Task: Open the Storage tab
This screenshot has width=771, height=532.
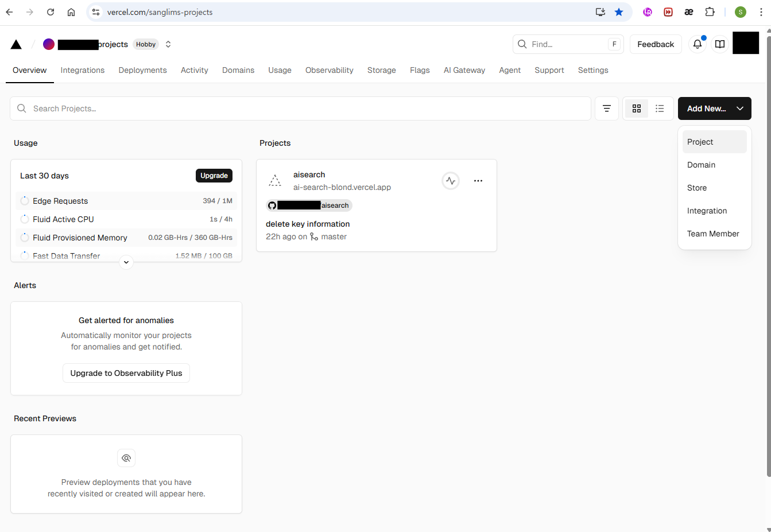Action: (382, 70)
